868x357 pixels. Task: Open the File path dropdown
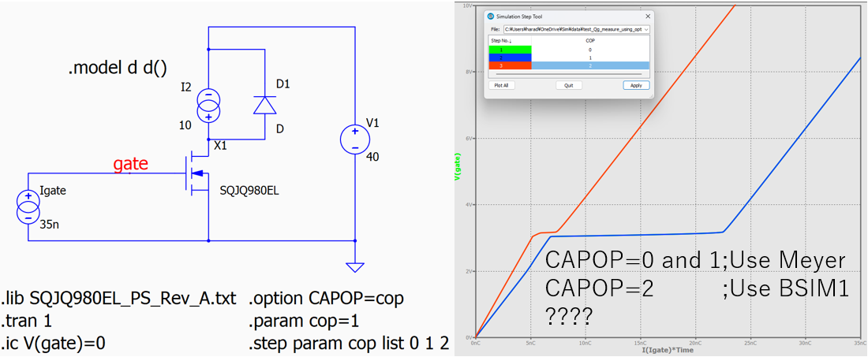(x=646, y=29)
